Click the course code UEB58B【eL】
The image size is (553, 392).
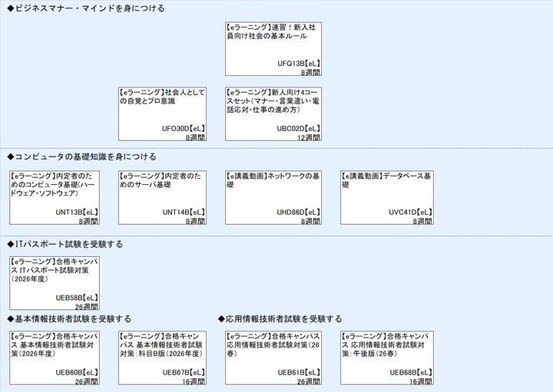tap(77, 297)
